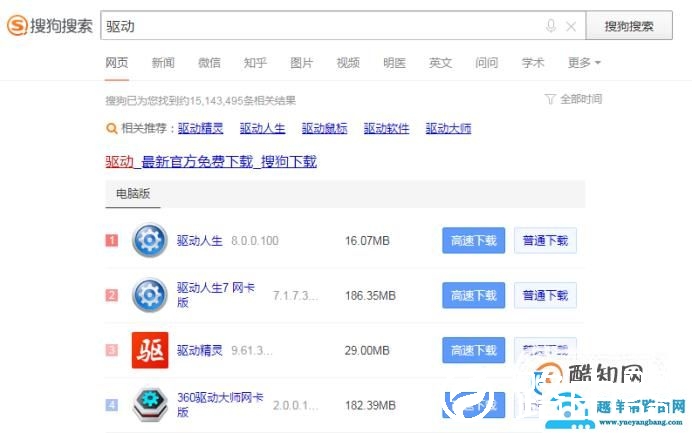Open the 全部时间 time filter
This screenshot has height=433, width=692.
tap(573, 99)
